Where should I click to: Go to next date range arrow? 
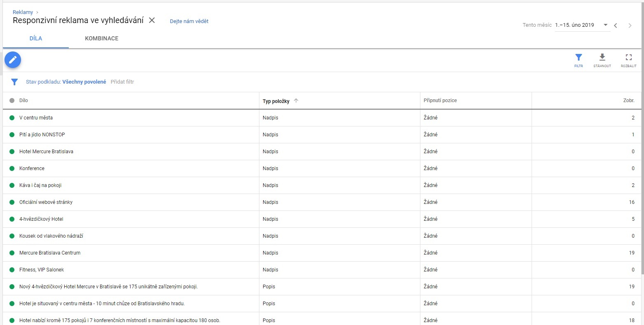(630, 26)
